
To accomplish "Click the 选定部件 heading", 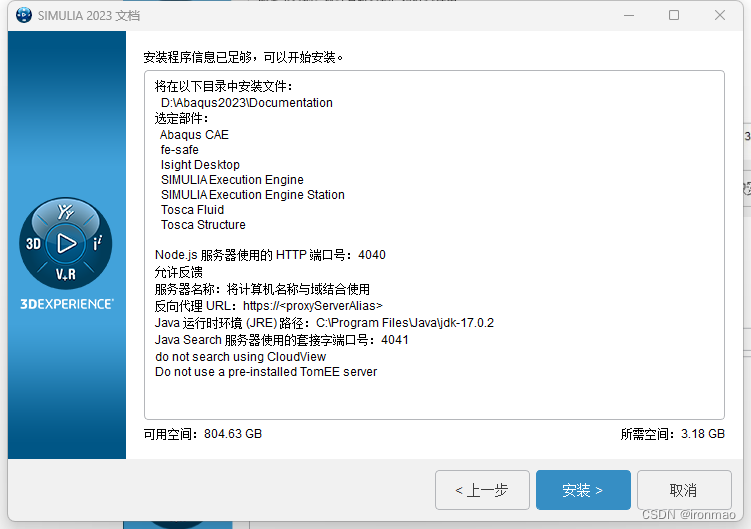I will click(182, 118).
